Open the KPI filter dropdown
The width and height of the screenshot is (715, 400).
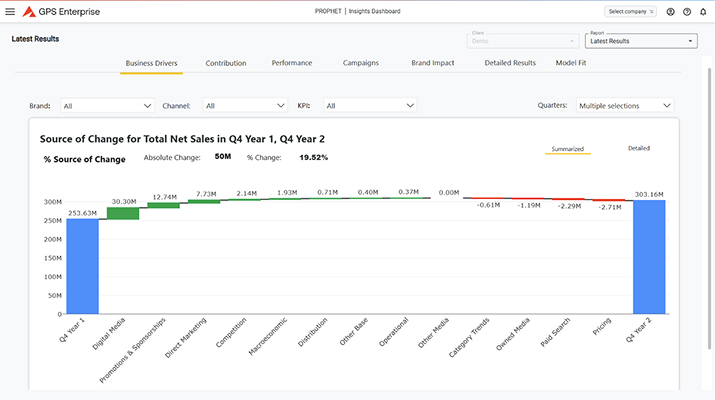(369, 105)
